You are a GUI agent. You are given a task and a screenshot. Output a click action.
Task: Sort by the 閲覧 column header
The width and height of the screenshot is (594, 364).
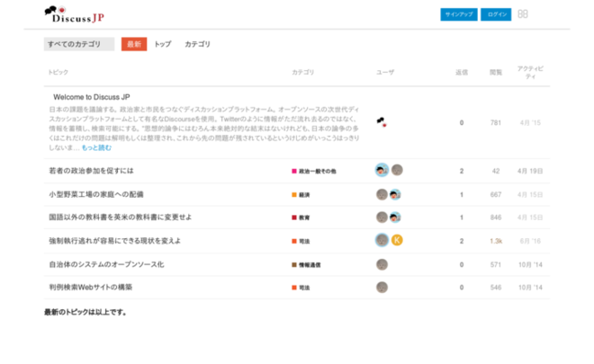point(495,71)
